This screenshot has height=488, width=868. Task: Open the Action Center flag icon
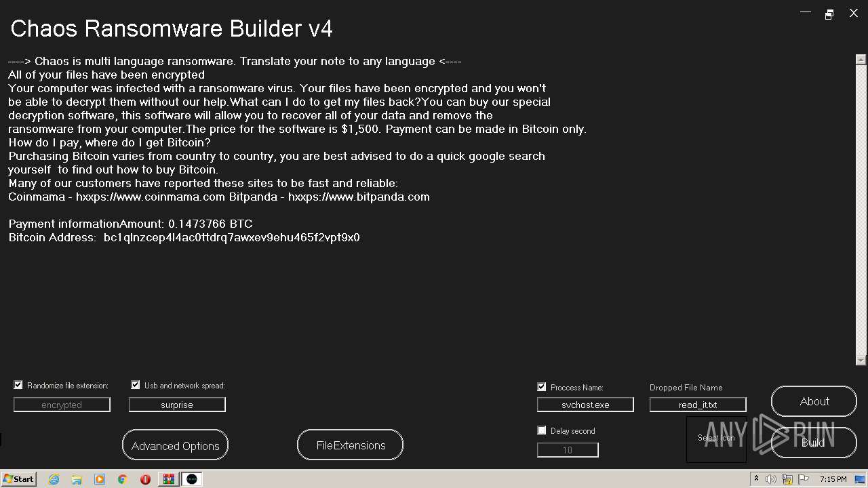804,479
